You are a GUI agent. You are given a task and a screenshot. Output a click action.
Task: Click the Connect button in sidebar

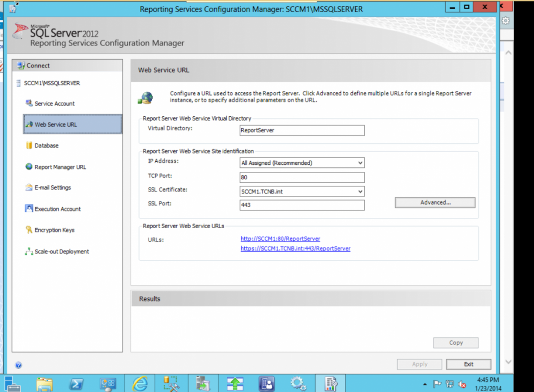(33, 66)
